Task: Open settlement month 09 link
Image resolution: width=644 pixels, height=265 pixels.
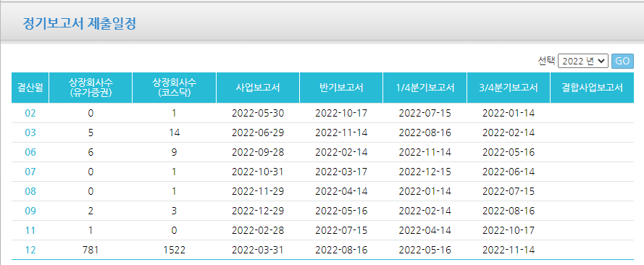Action: 30,211
